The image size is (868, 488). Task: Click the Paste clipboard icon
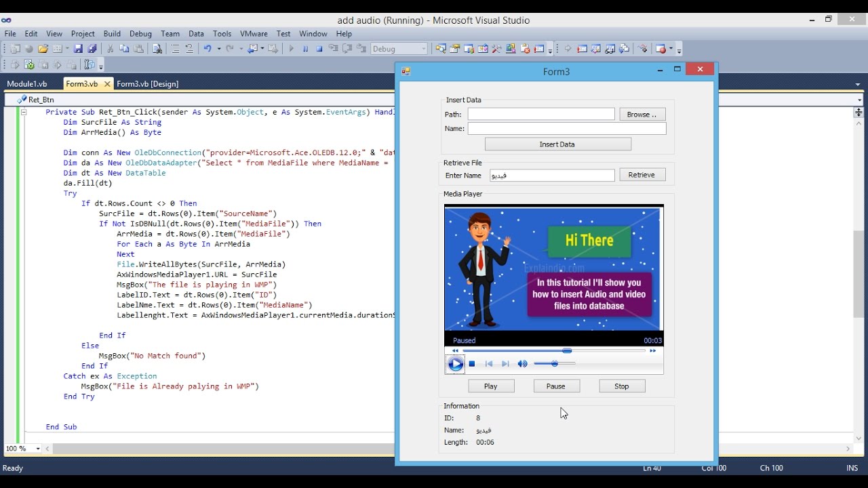(138, 49)
